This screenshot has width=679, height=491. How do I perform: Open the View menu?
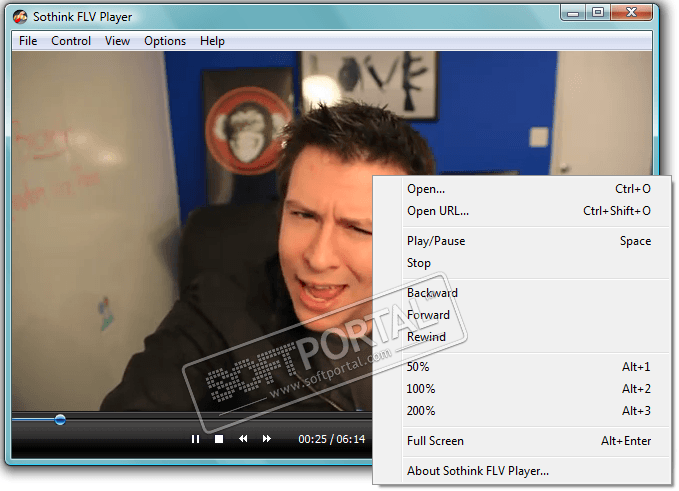click(117, 41)
